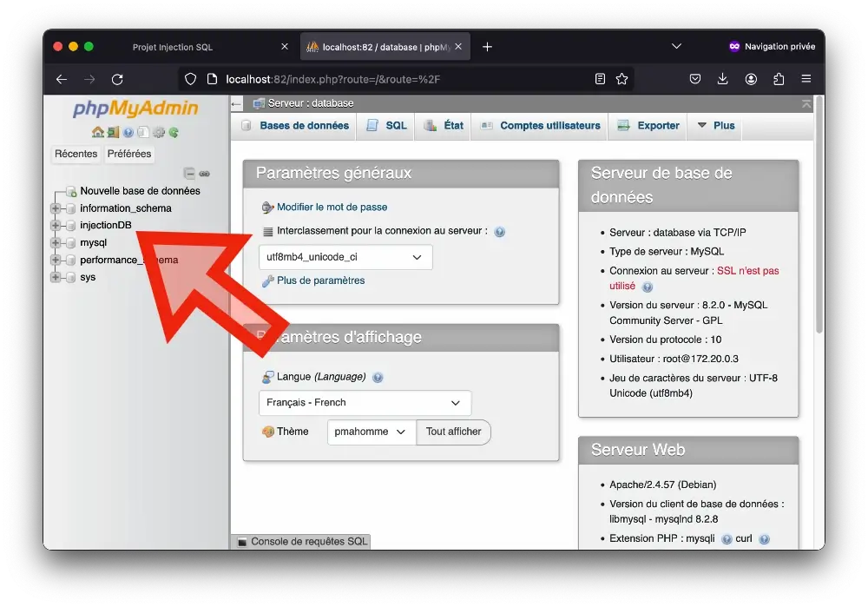Click the phpMyAdmin logo
Screen dimensions: 868x607
point(135,108)
